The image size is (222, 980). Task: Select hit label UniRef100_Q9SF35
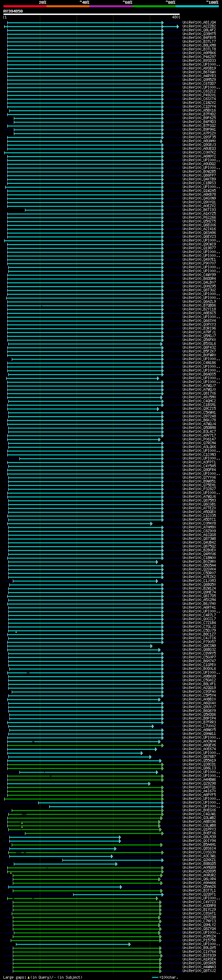[x=199, y=137]
